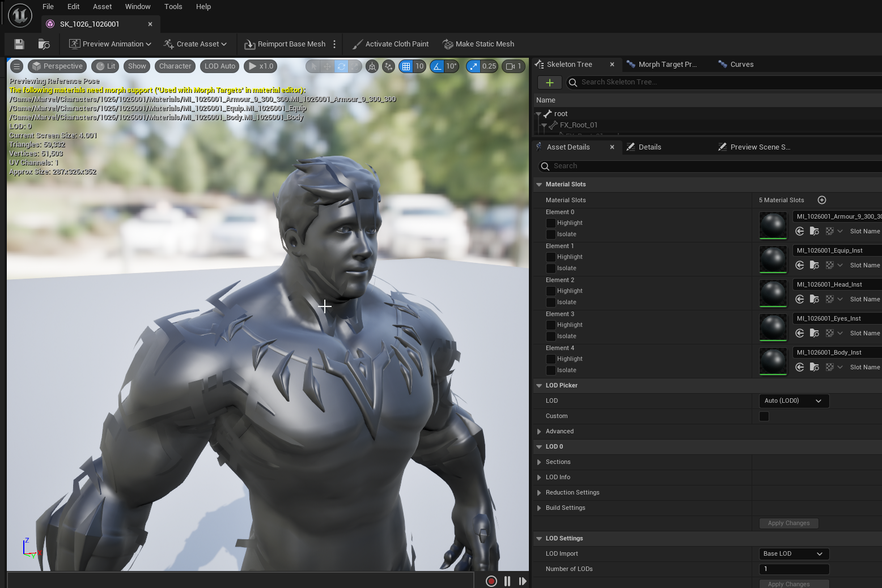Viewport: 882px width, 588px height.
Task: Toggle rotation snapping in the viewport
Action: click(437, 66)
